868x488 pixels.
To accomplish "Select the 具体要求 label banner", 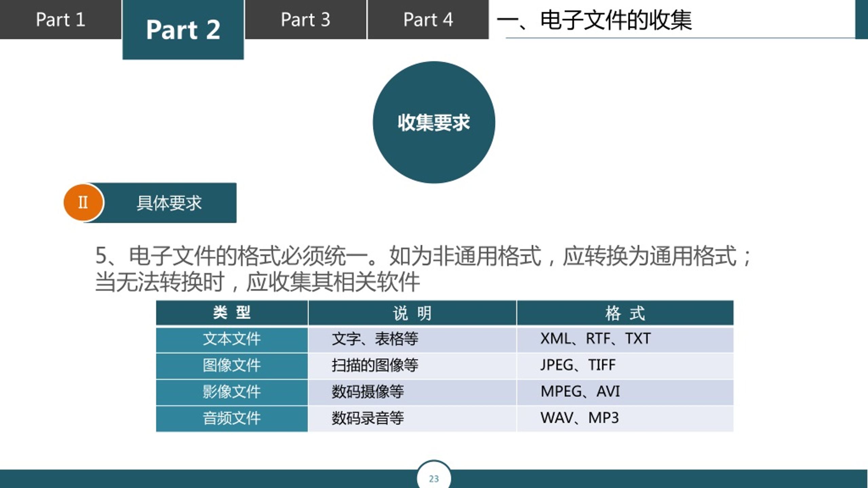I will (x=169, y=203).
